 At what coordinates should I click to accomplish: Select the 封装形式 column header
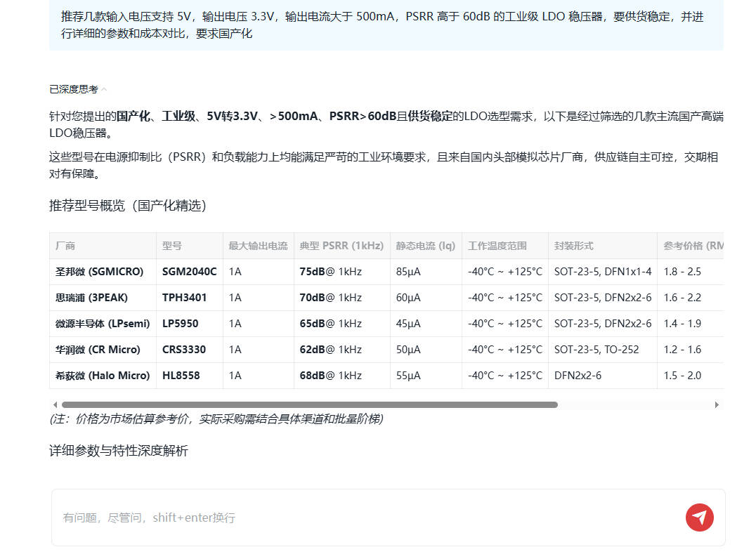click(603, 246)
